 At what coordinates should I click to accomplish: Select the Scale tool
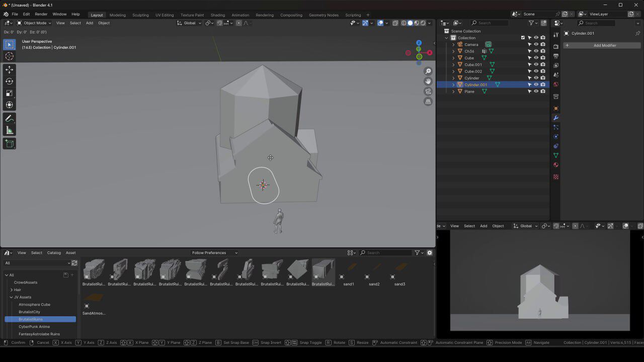(x=9, y=93)
